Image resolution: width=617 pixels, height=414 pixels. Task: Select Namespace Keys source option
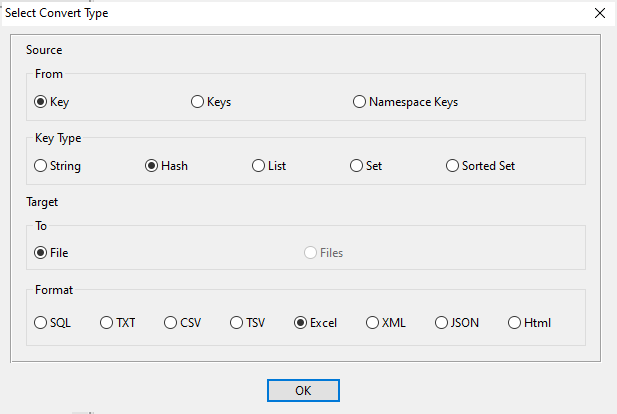tap(360, 102)
